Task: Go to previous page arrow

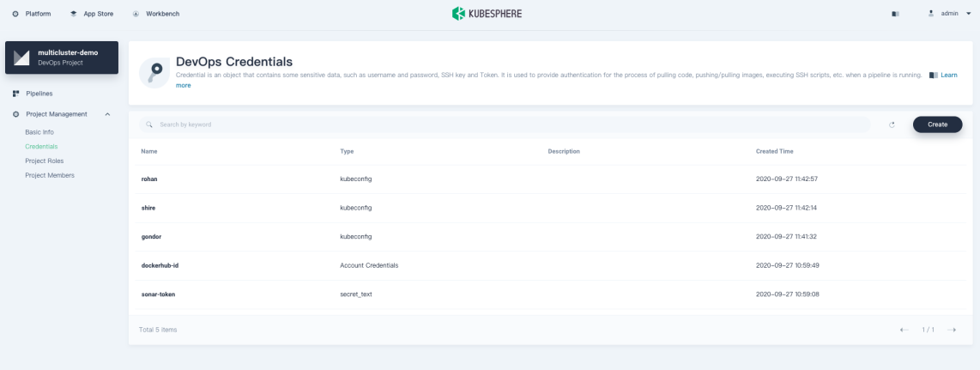Action: coord(904,330)
